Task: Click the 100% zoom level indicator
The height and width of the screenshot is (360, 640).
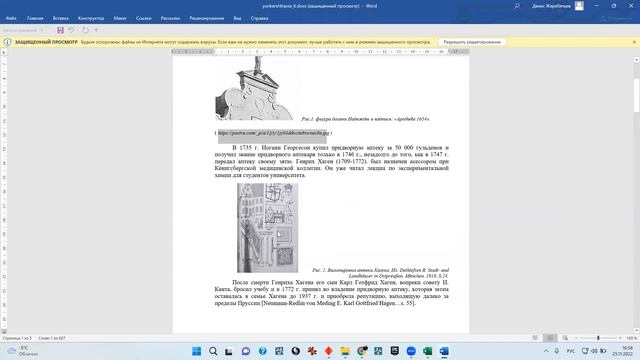Action: (631, 338)
